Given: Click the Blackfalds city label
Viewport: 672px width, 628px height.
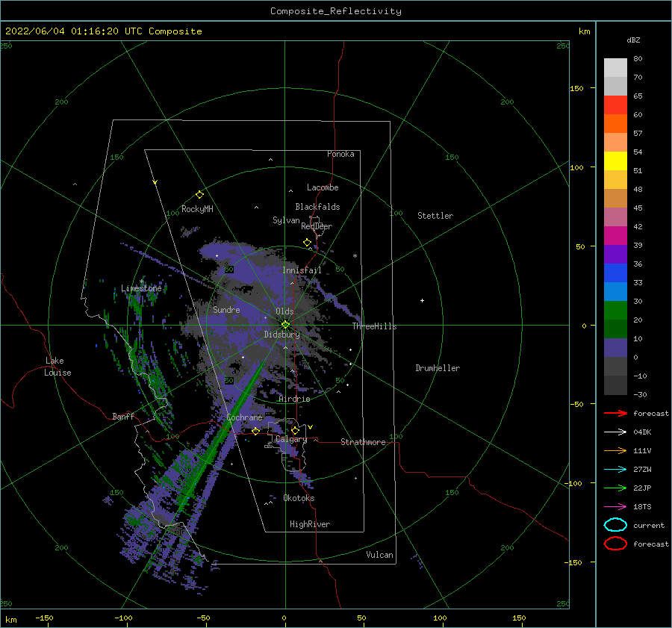Looking at the screenshot, I should (317, 207).
